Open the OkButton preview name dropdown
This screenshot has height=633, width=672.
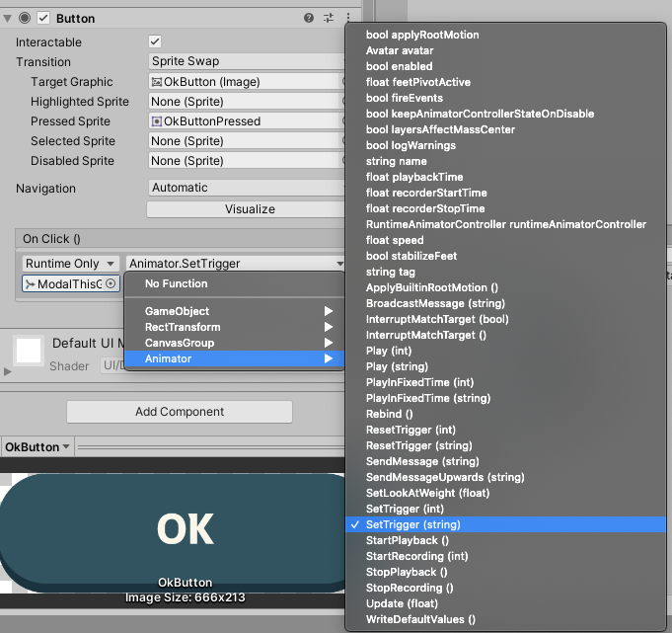[37, 447]
